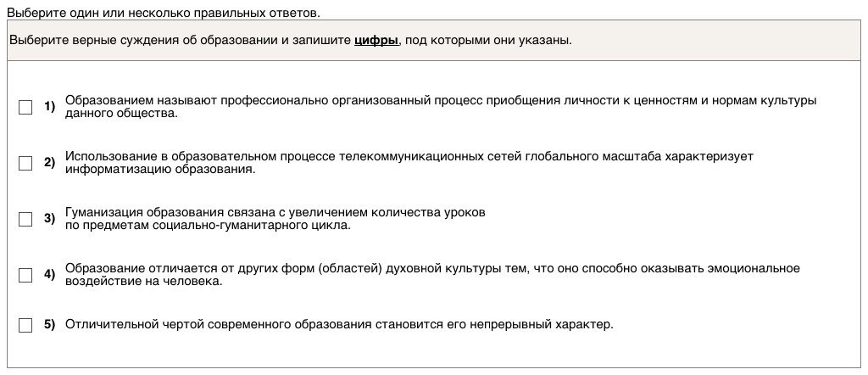
Task: Click the line starting "Использование в образовательном процессе"
Action: tap(409, 156)
